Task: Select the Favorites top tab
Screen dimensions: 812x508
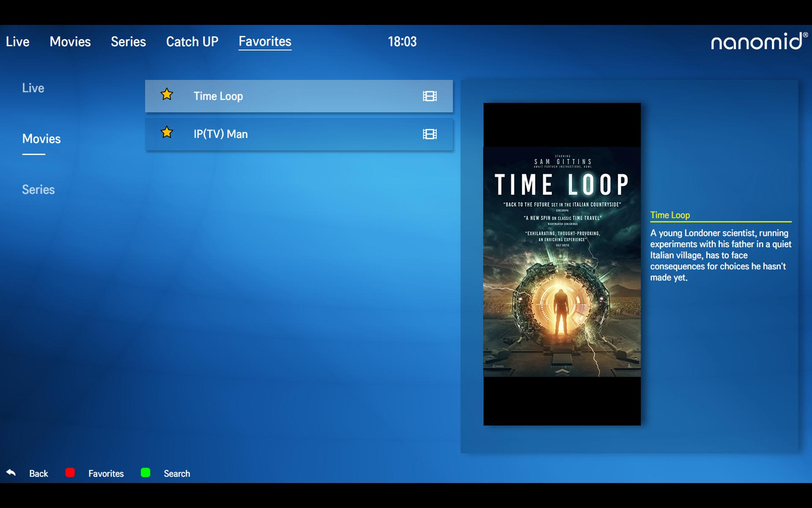Action: pyautogui.click(x=265, y=41)
